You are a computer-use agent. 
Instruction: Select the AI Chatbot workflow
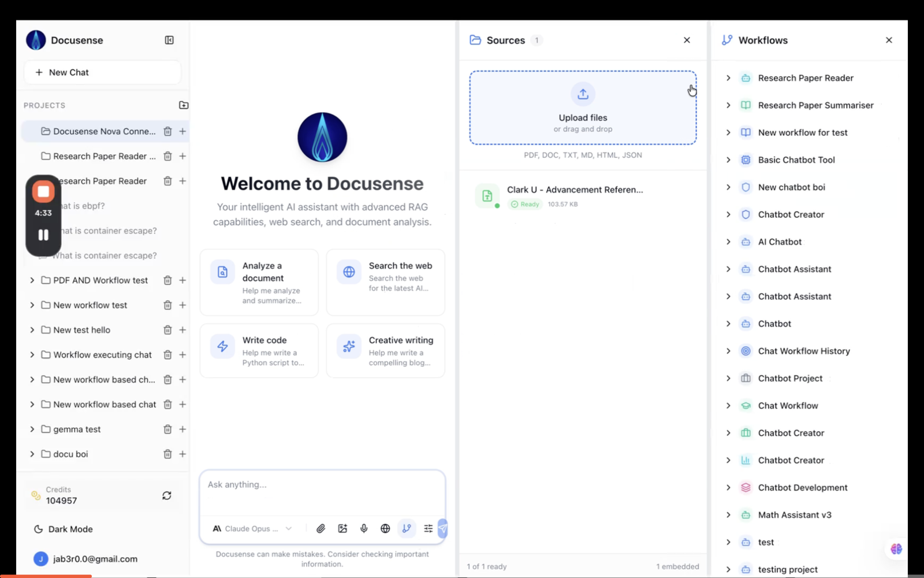pos(780,242)
